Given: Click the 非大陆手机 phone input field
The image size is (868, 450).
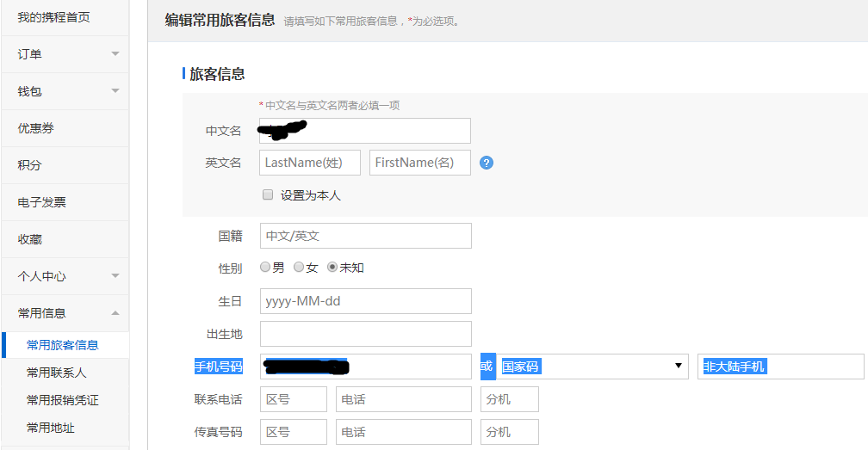Looking at the screenshot, I should click(780, 367).
